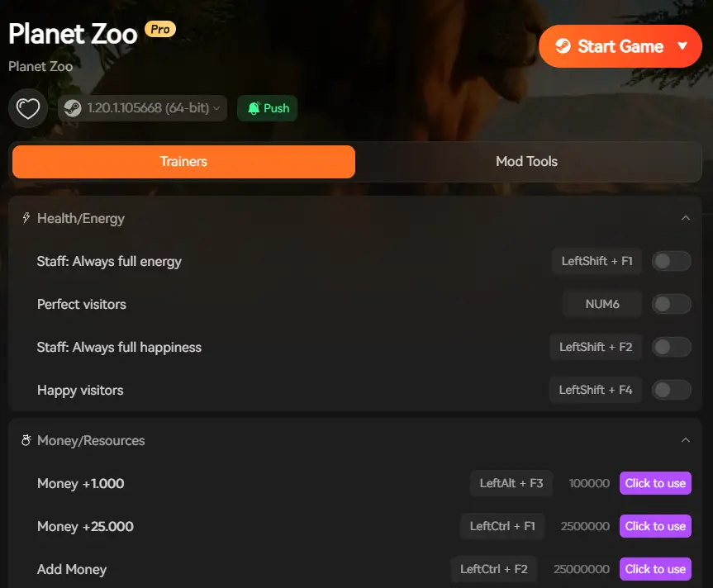Collapse the Money/Resources section

tap(687, 440)
